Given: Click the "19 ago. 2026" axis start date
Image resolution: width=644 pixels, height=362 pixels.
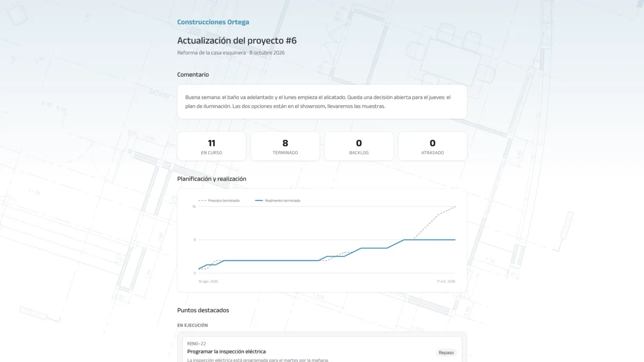Looking at the screenshot, I should point(208,281).
